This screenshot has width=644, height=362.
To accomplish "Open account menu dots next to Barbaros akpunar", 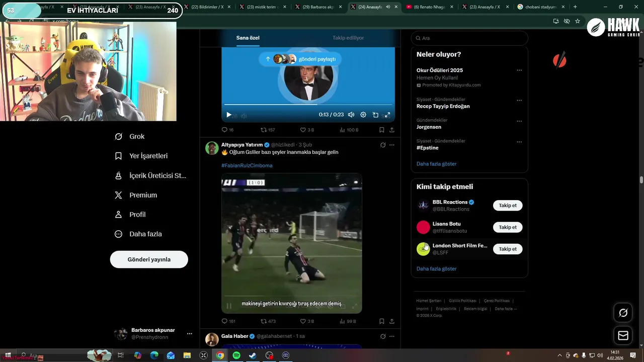I will [190, 333].
